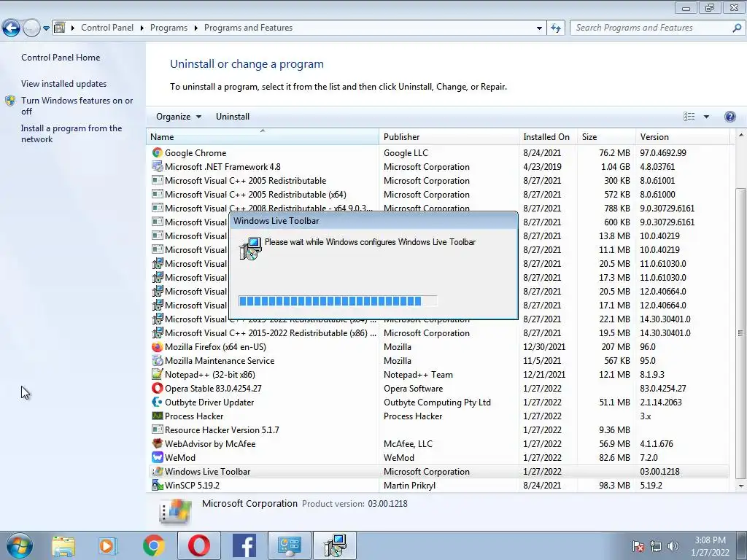Click the volume speaker tray icon
This screenshot has width=747, height=560.
pos(673,546)
